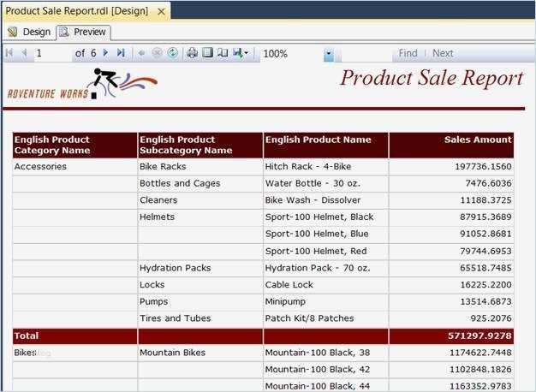Open the 100% zoom level dropdown

pyautogui.click(x=329, y=54)
